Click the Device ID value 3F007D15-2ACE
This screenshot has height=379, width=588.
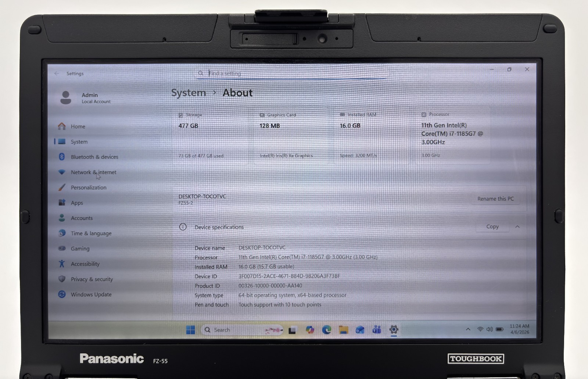(289, 276)
